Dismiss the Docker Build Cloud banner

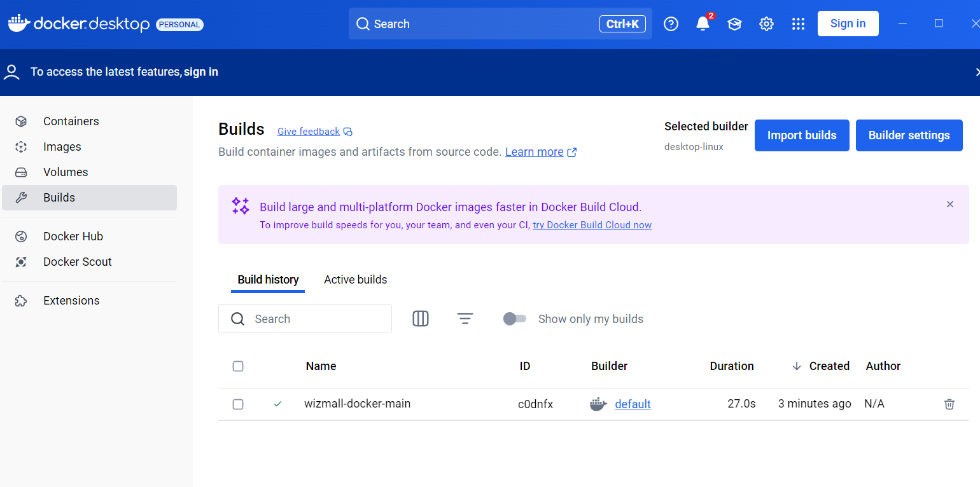coord(950,204)
